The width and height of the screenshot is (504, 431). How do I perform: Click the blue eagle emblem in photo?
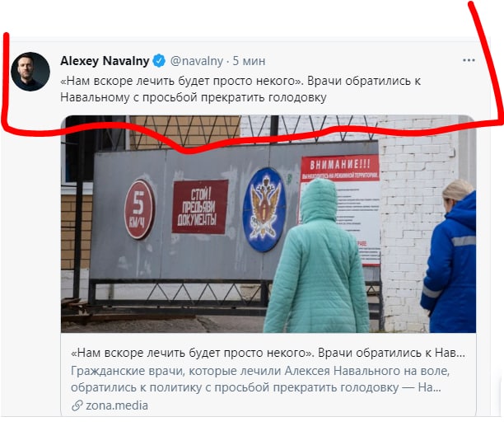[x=264, y=209]
